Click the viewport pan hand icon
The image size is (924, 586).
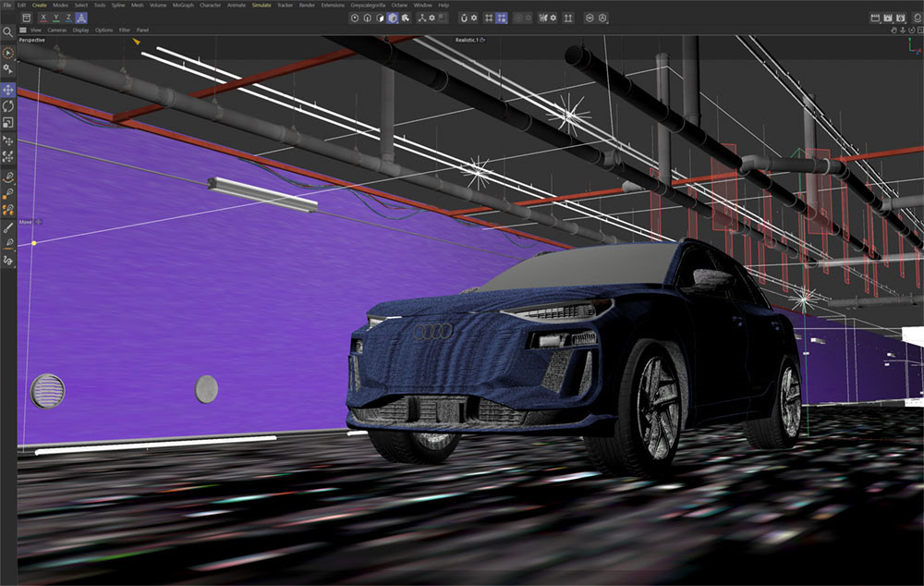894,31
